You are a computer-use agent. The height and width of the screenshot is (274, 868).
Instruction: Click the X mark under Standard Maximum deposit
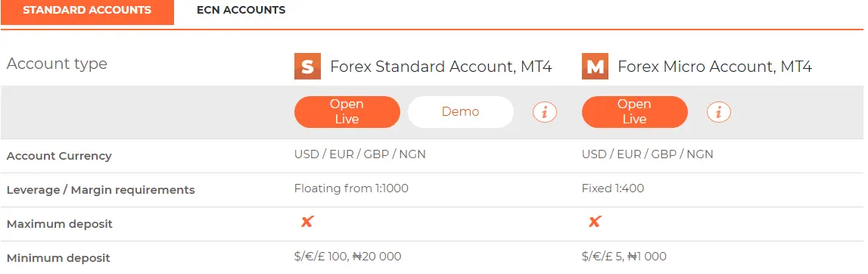tap(307, 222)
